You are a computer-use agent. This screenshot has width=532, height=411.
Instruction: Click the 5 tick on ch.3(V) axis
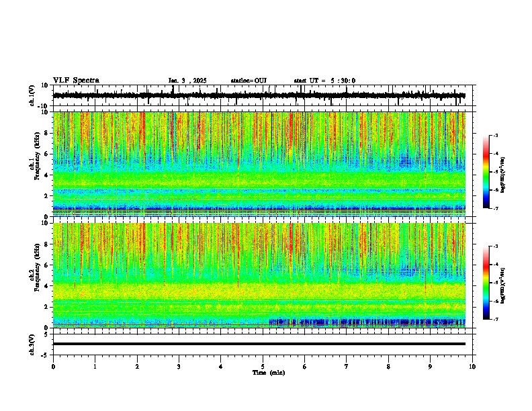point(47,334)
